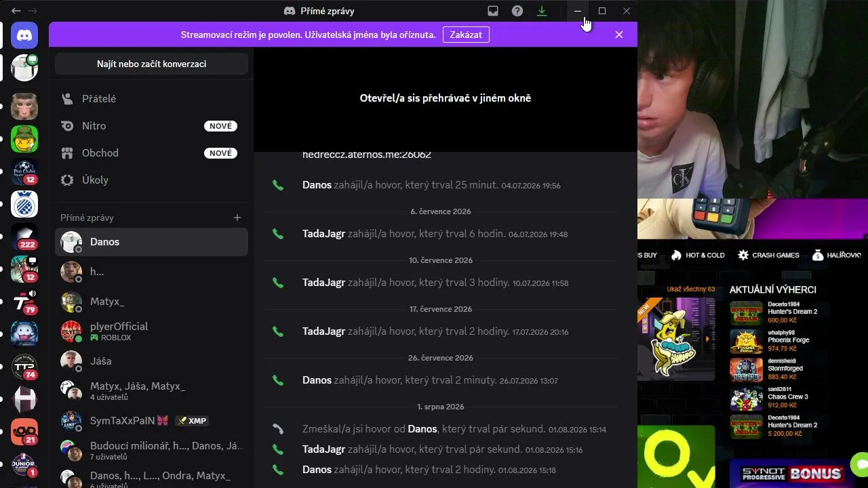
Task: Click TadaJagr in the 6 hodin call entry
Action: click(323, 234)
